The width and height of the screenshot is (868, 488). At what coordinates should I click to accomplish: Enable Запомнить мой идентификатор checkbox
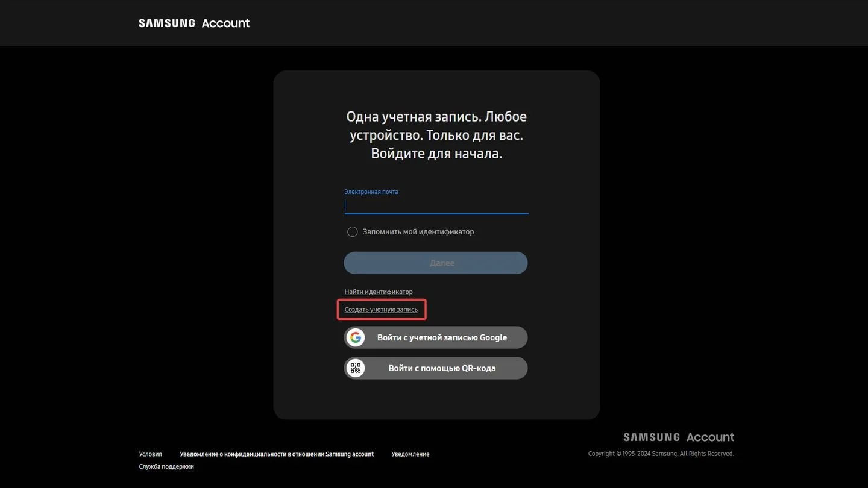coord(353,231)
